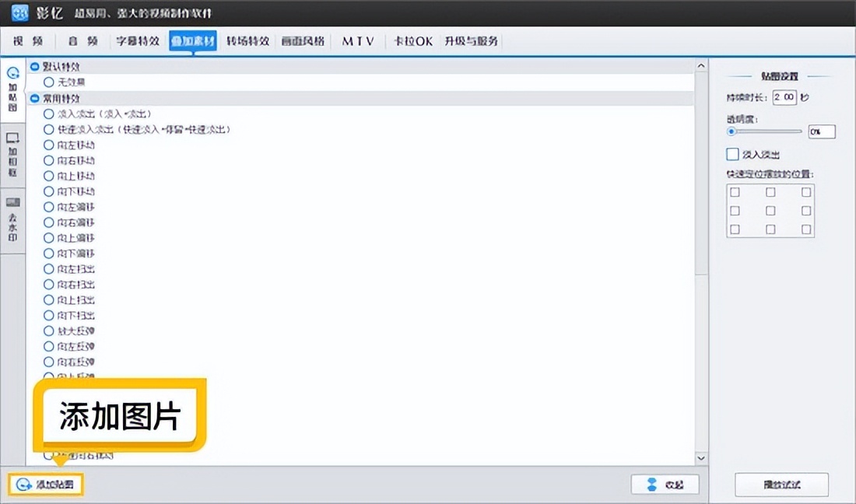The image size is (856, 504).
Task: Select the bottom-right position preset box
Action: (806, 229)
